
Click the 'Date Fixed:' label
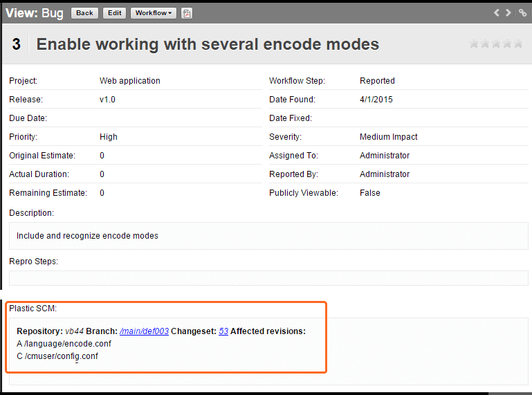291,118
